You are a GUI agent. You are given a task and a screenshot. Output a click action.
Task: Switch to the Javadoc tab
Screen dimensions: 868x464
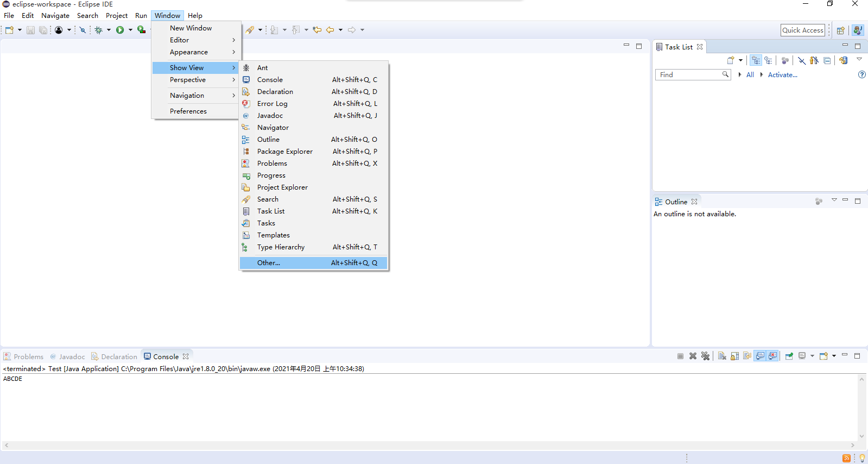pyautogui.click(x=67, y=356)
